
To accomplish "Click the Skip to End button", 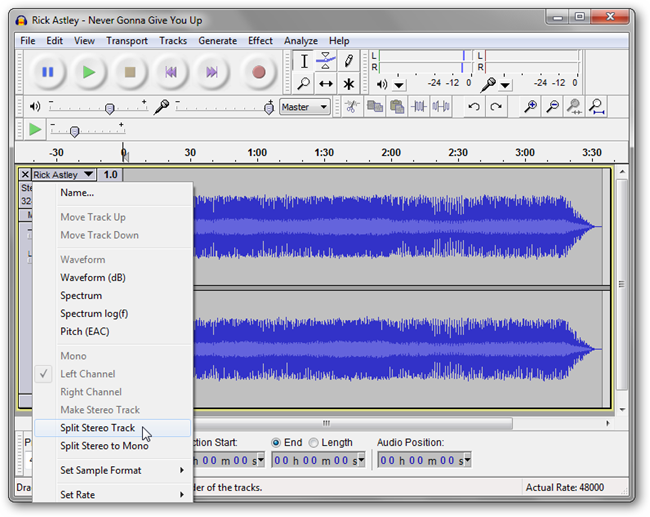I will [212, 72].
